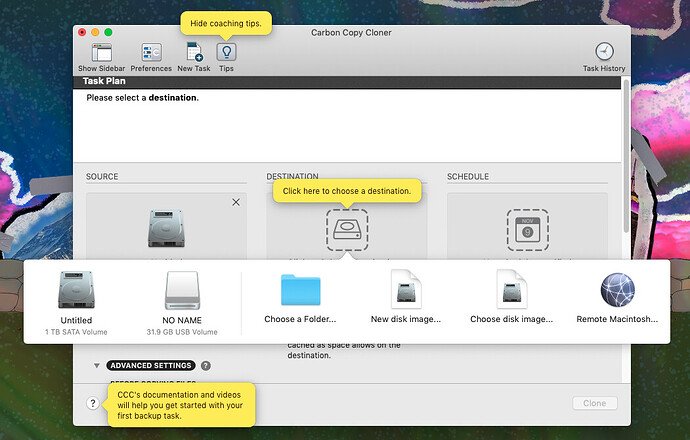The width and height of the screenshot is (690, 440).
Task: Click '31.9 GB USB Volume' text
Action: click(182, 332)
